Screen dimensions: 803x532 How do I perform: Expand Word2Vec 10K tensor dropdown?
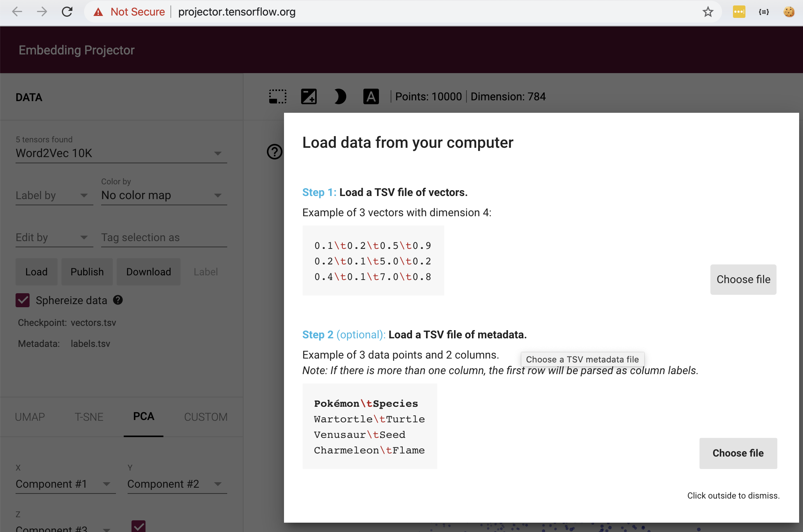click(121, 153)
